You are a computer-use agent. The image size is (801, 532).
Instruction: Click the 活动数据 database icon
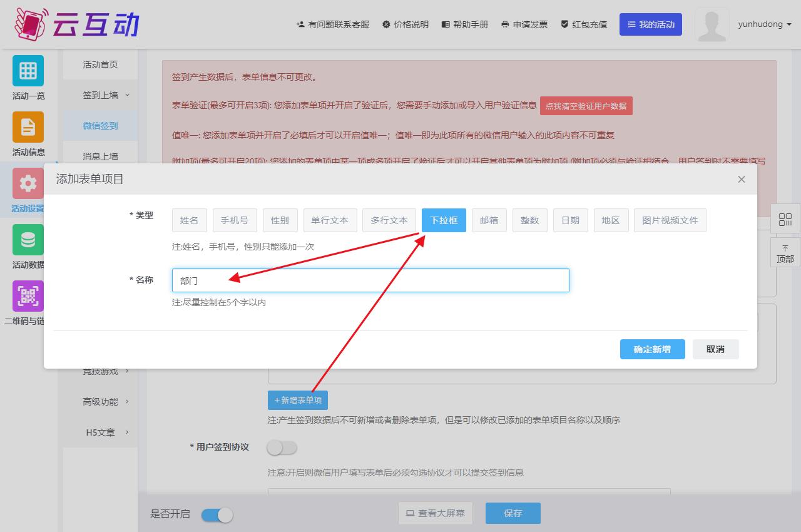pyautogui.click(x=28, y=240)
